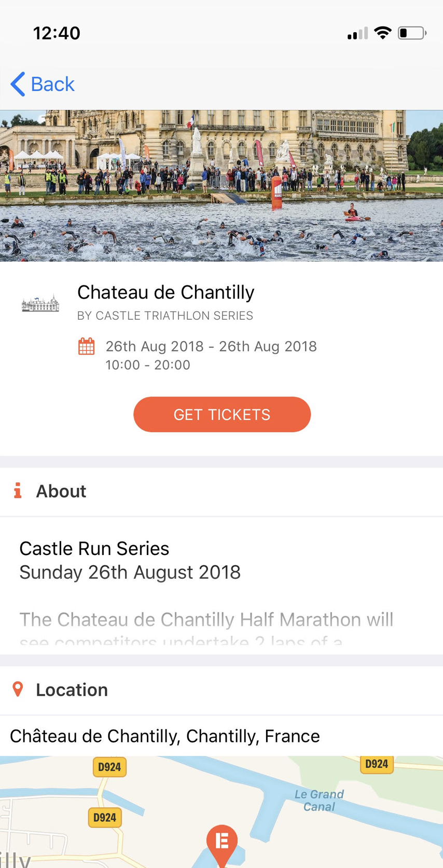Viewport: 443px width, 868px height.
Task: Open the triathlon swim banner photo
Action: (221, 185)
